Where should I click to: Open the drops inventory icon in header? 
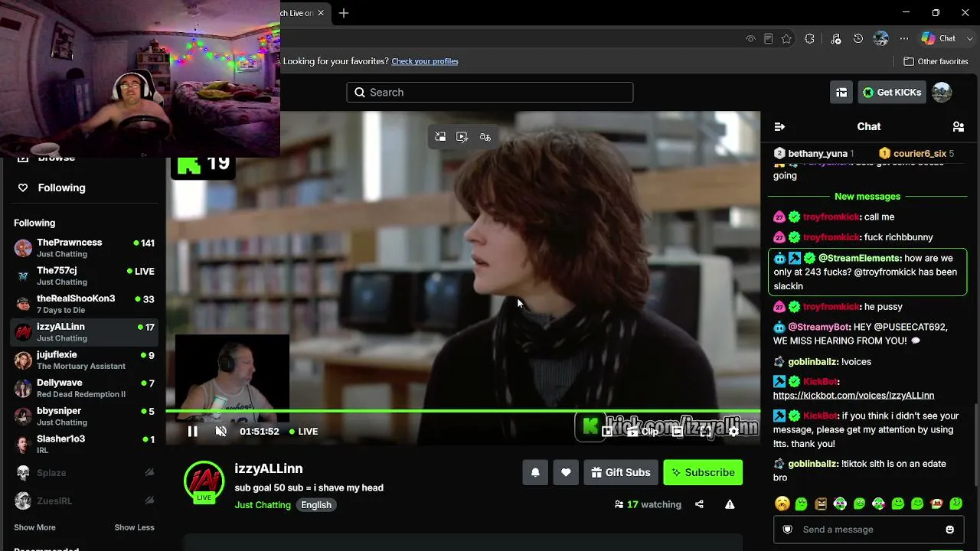841,93
